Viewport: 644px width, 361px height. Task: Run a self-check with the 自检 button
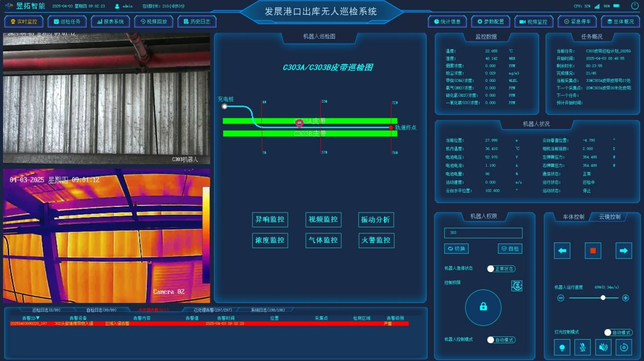[511, 249]
